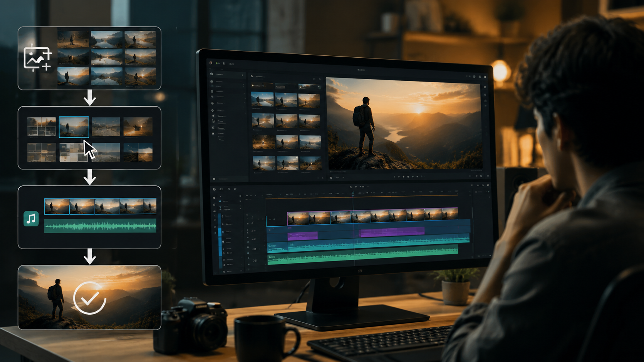Click the first icon in the sidebar's top row
644x362 pixels.
tap(211, 74)
